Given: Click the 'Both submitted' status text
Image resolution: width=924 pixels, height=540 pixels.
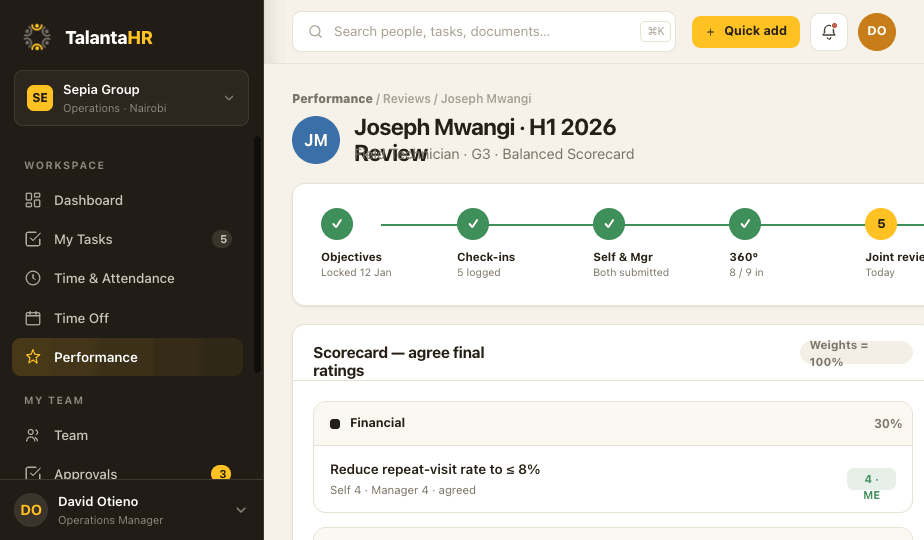Looking at the screenshot, I should point(631,272).
